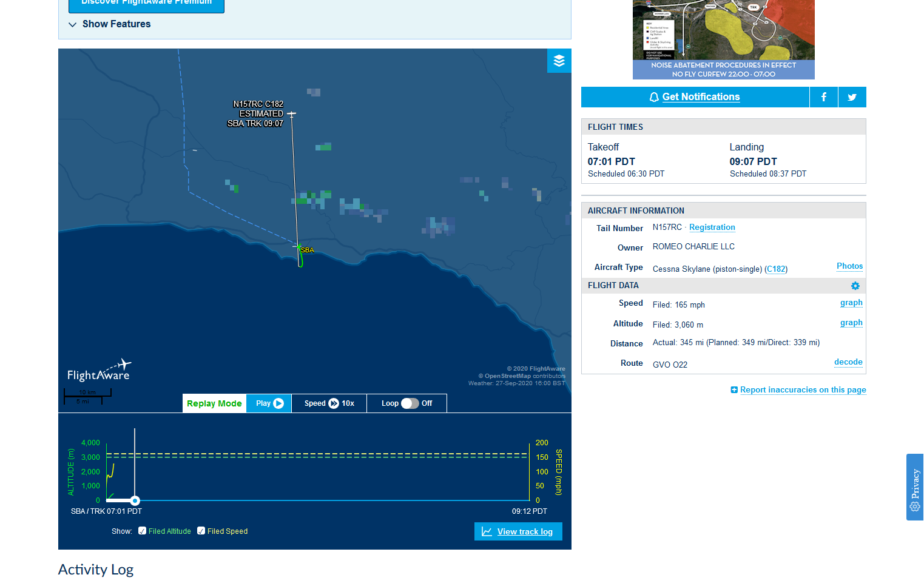Click the aircraft icon on map
Image resolution: width=924 pixels, height=586 pixels.
(x=292, y=114)
